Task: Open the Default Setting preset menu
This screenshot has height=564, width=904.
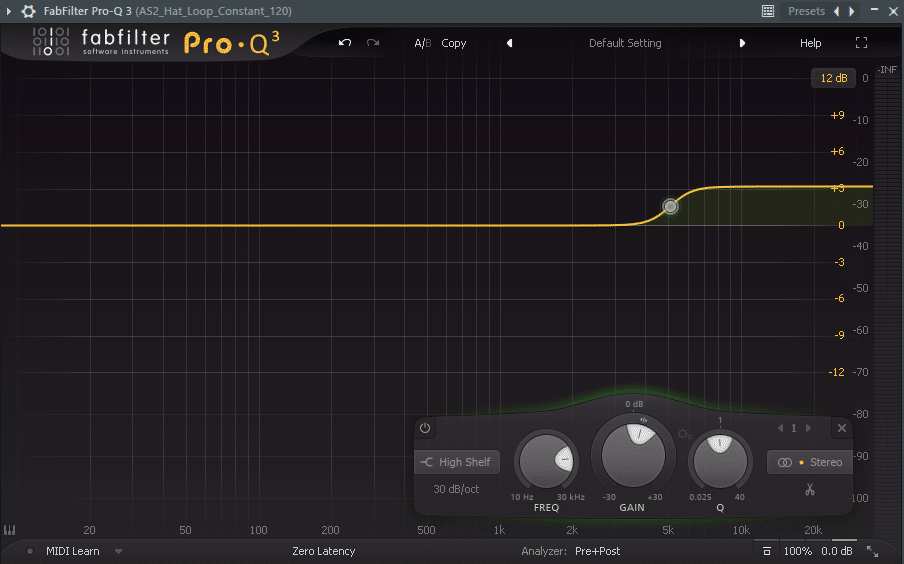Action: 625,43
